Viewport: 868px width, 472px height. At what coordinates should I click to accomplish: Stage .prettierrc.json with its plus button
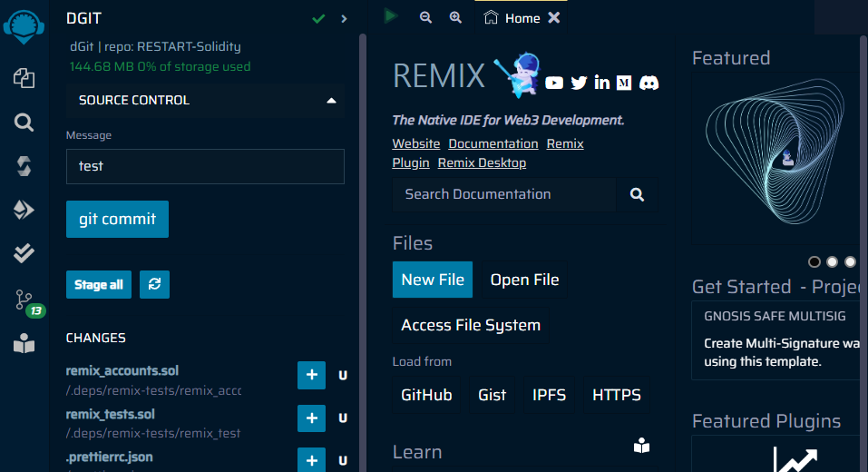[x=312, y=460]
